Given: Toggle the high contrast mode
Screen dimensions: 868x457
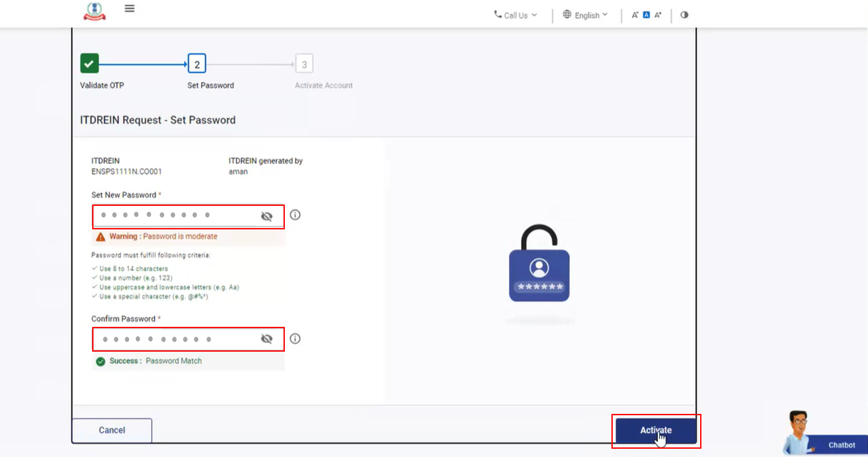Looking at the screenshot, I should pos(684,15).
